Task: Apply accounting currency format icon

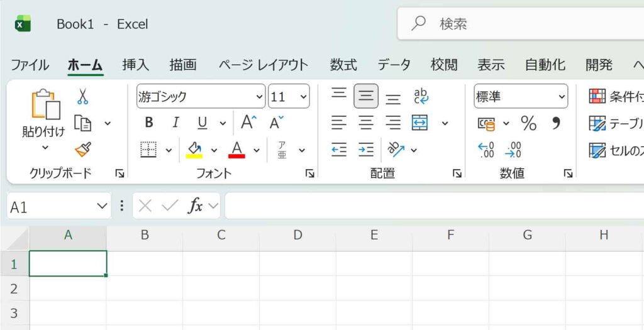Action: coord(486,124)
